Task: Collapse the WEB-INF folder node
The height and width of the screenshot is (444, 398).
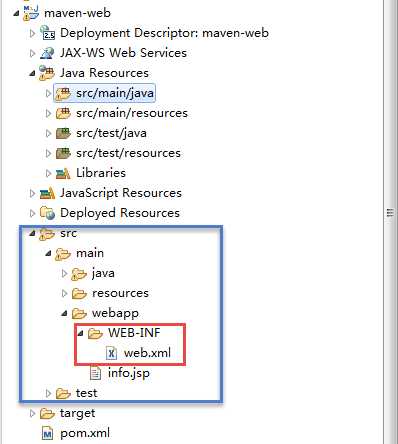Action: [80, 333]
